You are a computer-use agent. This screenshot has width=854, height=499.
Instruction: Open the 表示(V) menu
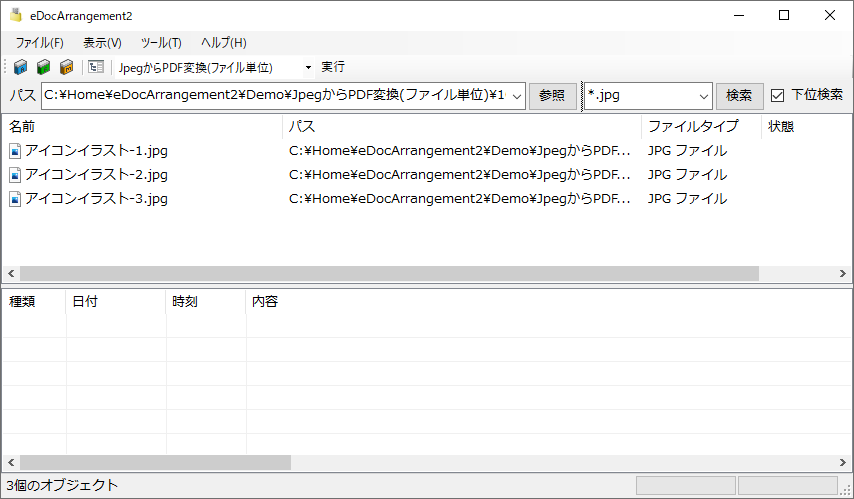(102, 42)
